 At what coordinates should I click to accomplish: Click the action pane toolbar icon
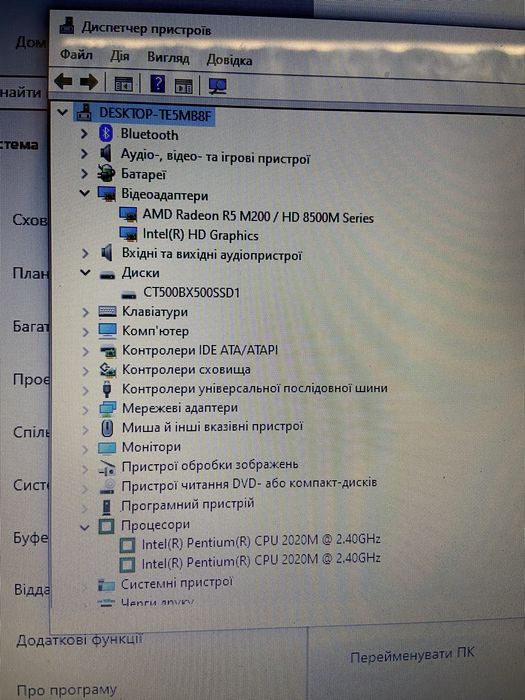click(x=183, y=86)
